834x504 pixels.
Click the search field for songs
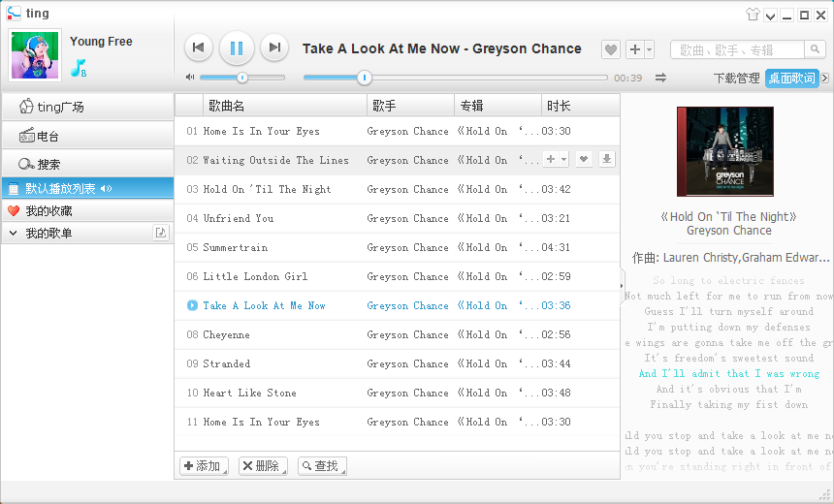pos(737,50)
